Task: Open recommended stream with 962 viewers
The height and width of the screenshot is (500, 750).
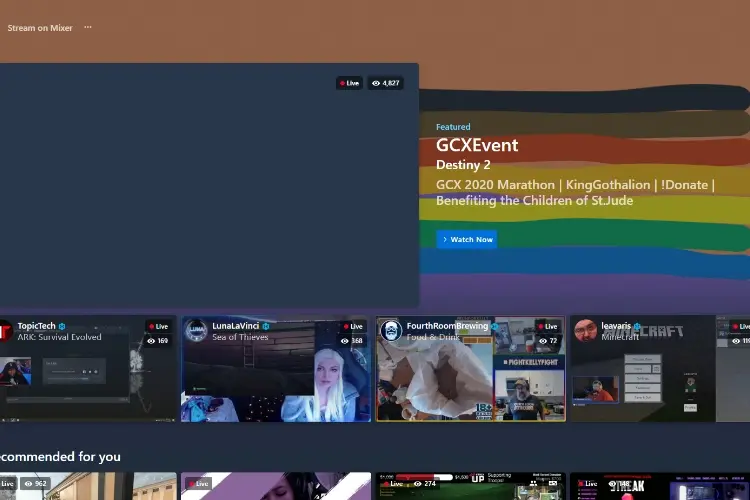Action: click(88, 486)
